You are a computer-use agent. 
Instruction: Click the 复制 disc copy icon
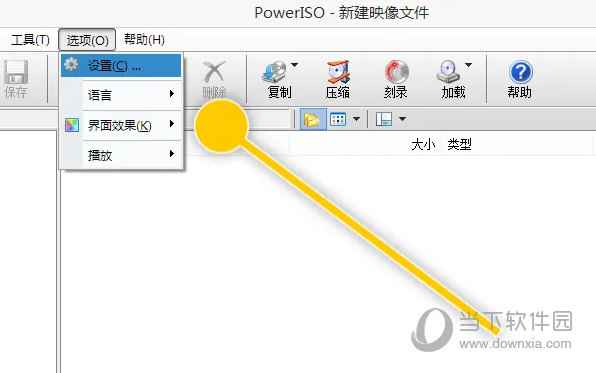point(275,71)
